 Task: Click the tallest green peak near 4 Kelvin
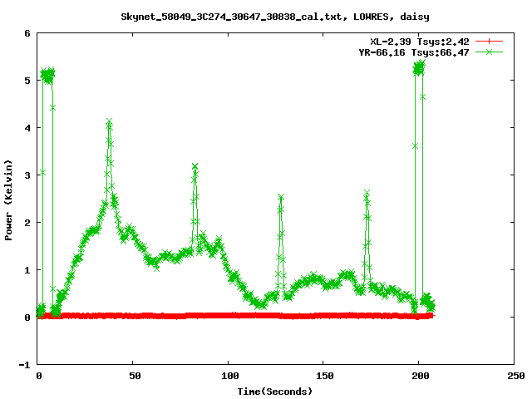[109, 122]
